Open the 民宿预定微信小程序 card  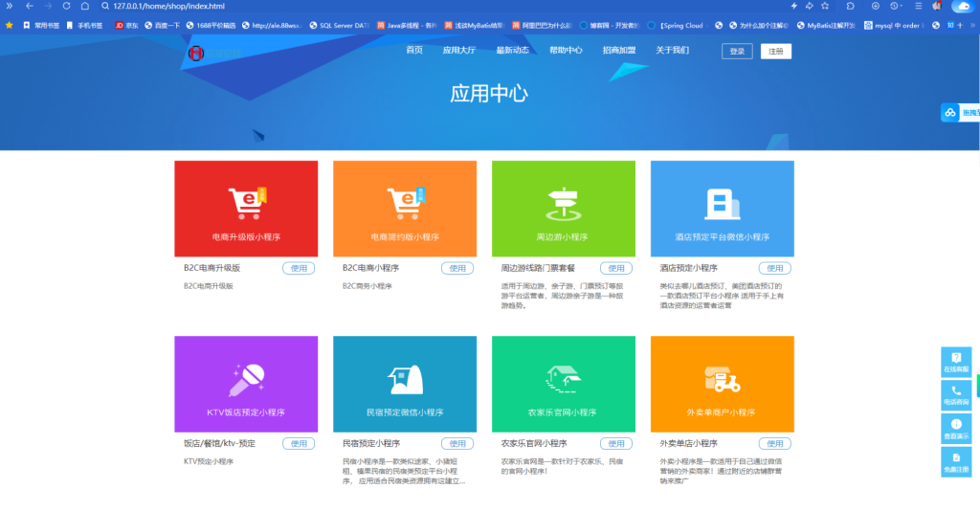[x=405, y=384]
